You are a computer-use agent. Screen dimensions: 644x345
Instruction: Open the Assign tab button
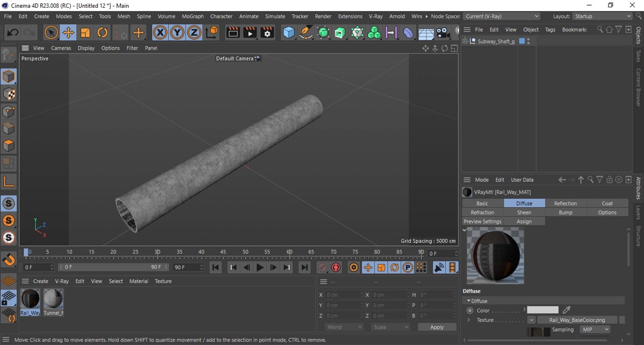click(x=524, y=221)
